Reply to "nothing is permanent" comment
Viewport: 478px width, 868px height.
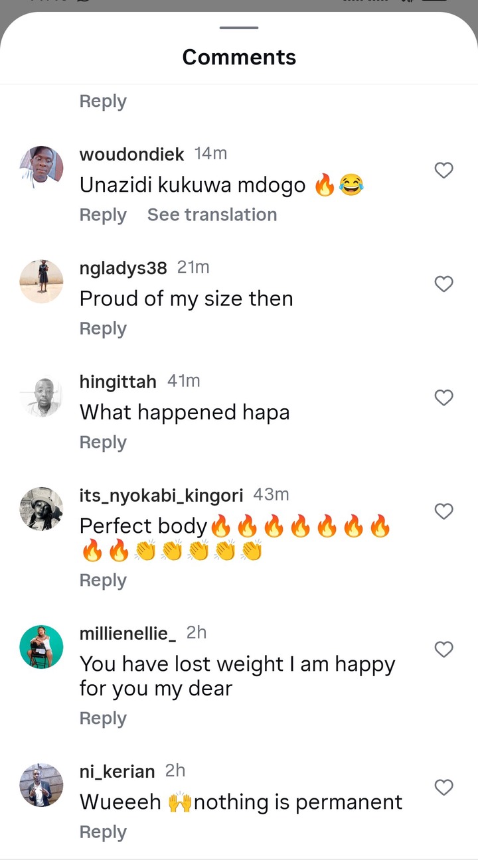point(103,832)
